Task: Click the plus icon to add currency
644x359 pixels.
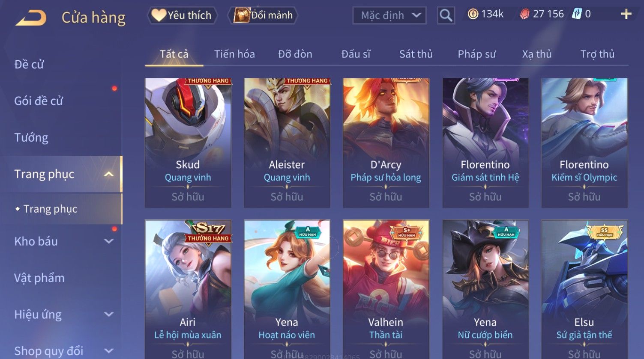Action: point(626,14)
